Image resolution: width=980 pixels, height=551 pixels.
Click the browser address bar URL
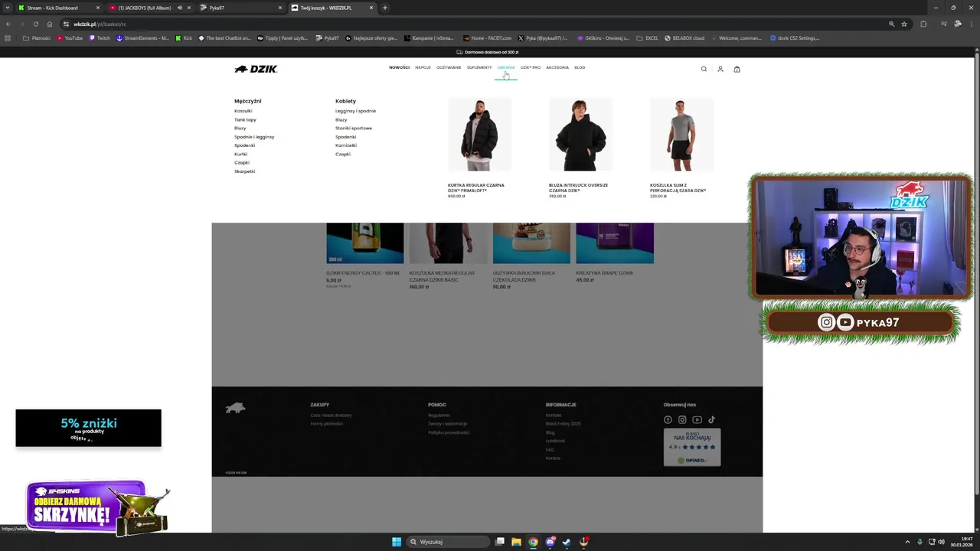coord(100,24)
